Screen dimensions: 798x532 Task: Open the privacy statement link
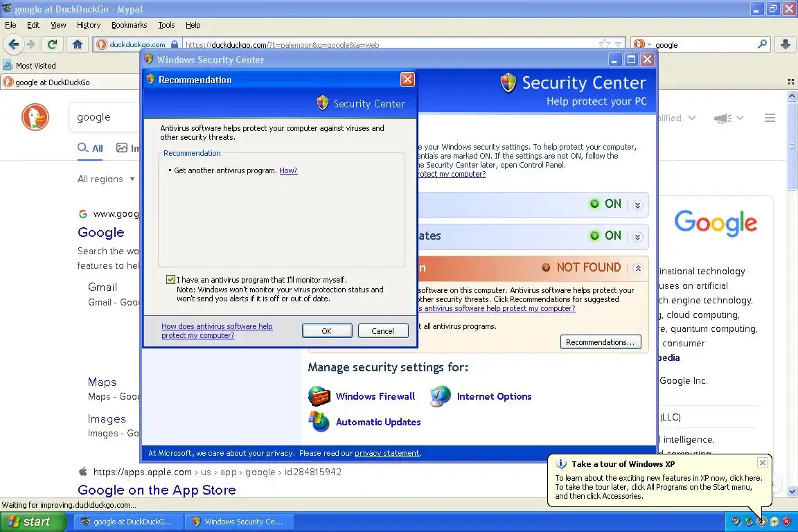point(387,453)
